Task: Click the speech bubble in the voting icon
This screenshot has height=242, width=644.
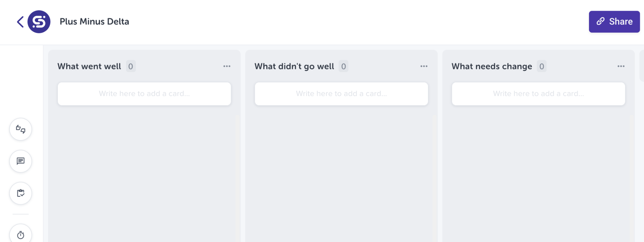Action: [23, 132]
